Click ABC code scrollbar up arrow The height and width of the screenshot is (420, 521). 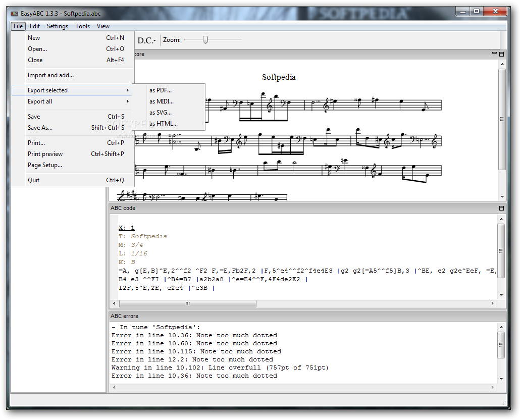(501, 219)
